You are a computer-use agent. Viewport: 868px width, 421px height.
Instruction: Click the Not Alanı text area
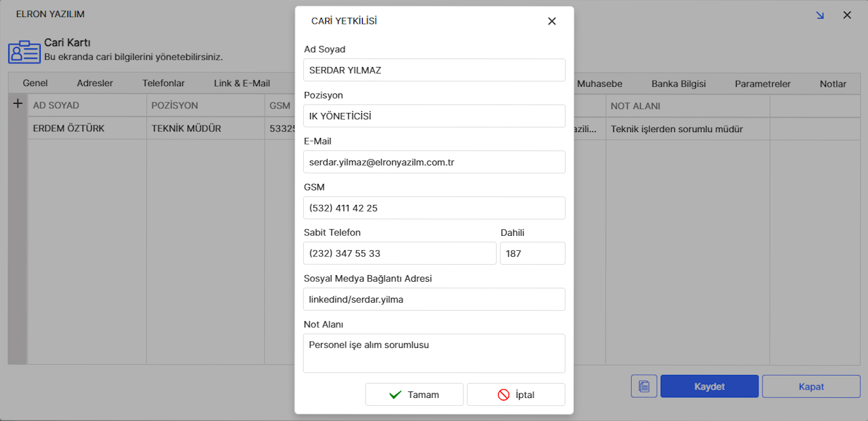tap(434, 353)
